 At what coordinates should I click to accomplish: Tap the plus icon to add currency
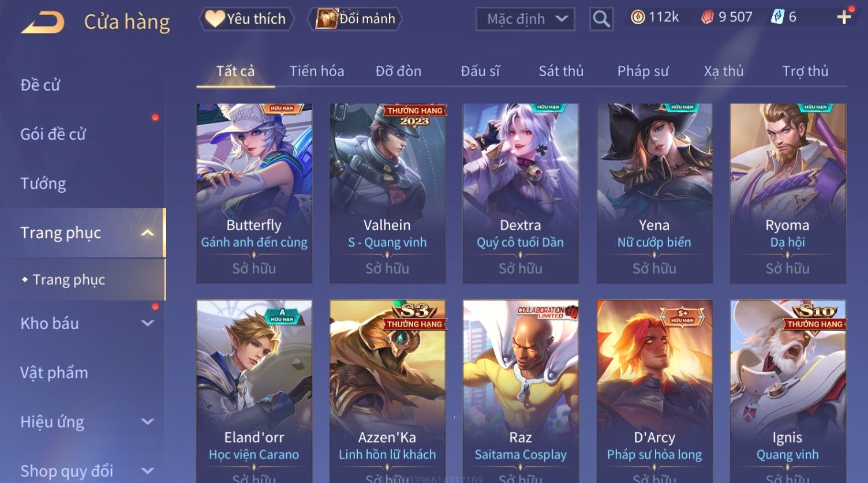click(x=844, y=17)
